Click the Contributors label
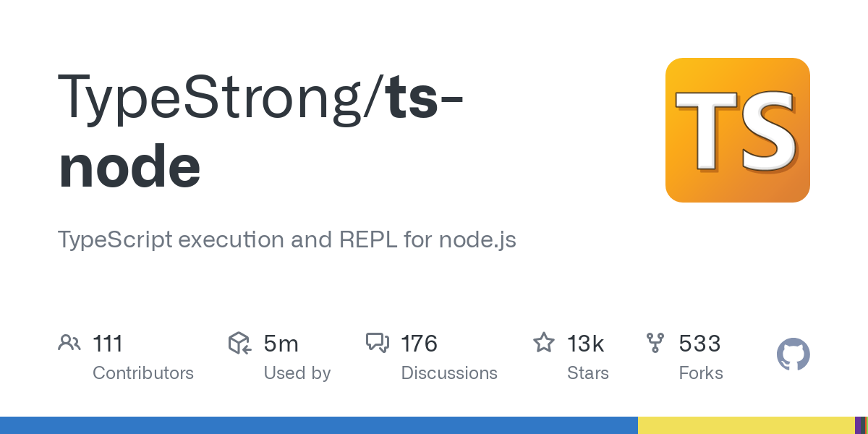868x434 pixels. pos(143,373)
